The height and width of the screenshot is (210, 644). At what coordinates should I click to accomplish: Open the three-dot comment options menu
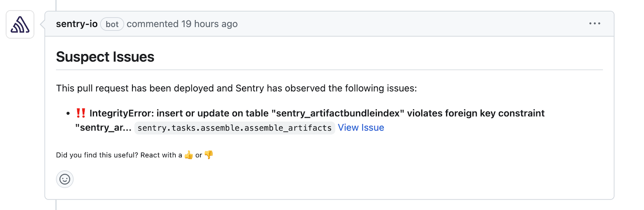click(594, 24)
